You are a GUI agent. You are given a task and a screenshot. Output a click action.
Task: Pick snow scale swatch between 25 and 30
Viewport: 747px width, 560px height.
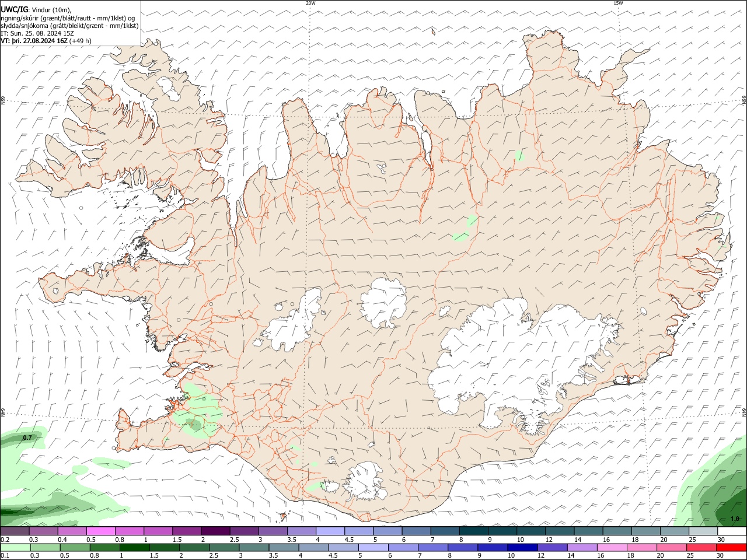tap(704, 531)
